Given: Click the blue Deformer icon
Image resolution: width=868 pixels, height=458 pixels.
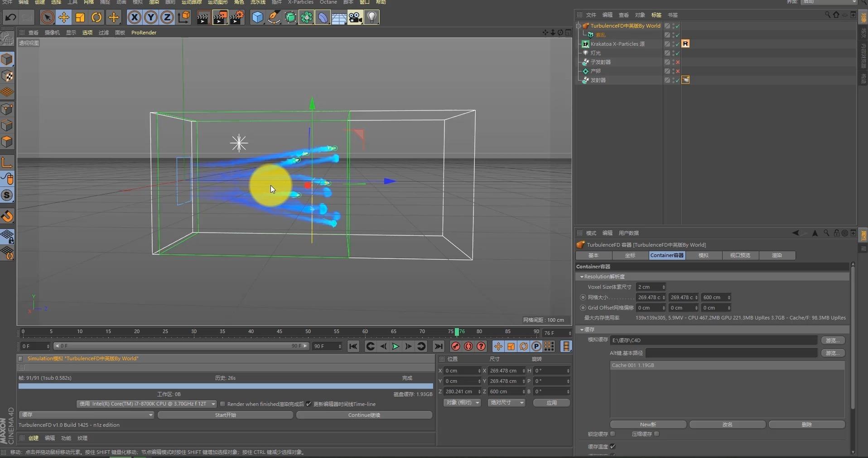Looking at the screenshot, I should click(x=323, y=18).
